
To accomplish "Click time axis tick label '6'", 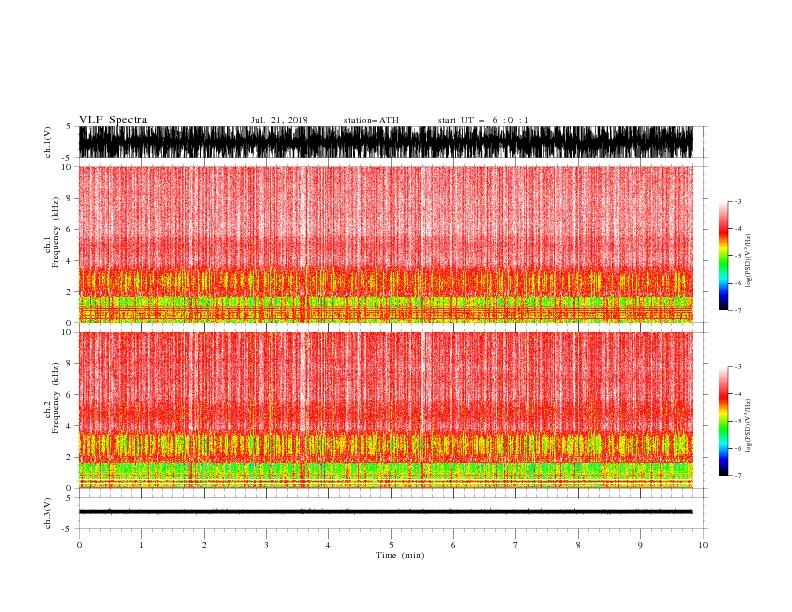I will tap(453, 545).
